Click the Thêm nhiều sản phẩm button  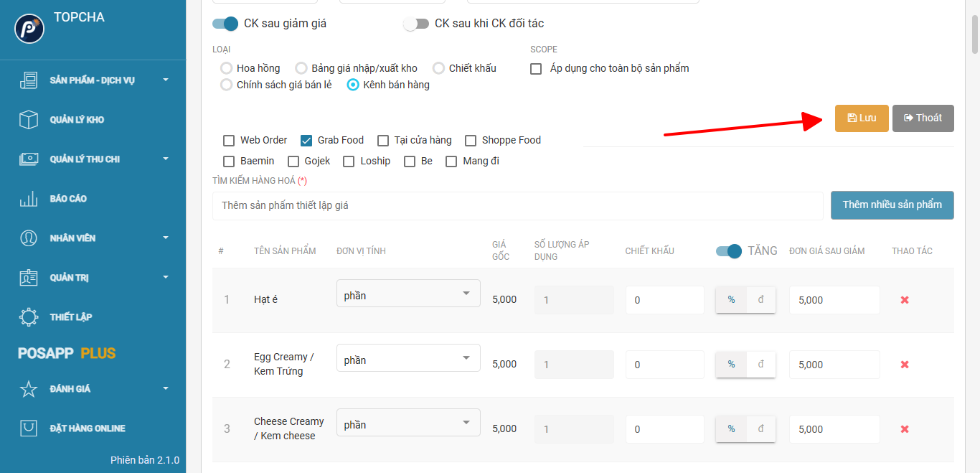[x=892, y=205]
